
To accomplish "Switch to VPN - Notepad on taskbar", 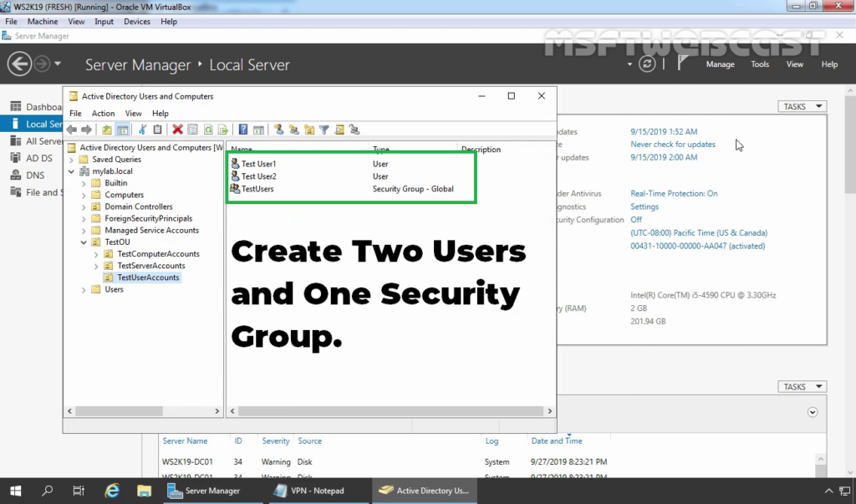I will point(317,491).
